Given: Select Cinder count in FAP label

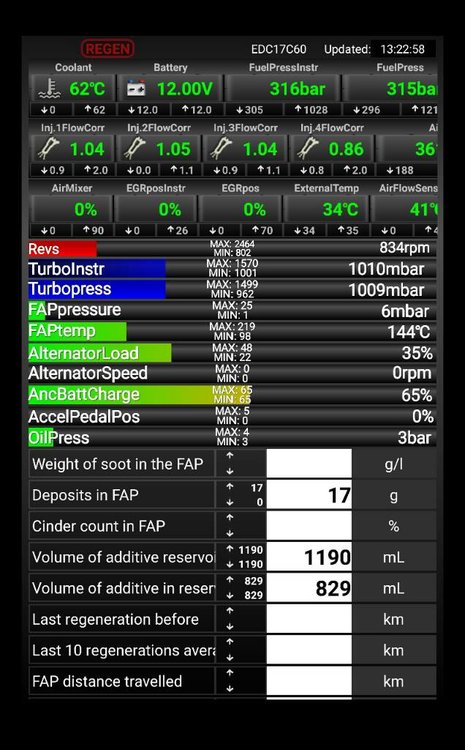Looking at the screenshot, I should click(99, 526).
